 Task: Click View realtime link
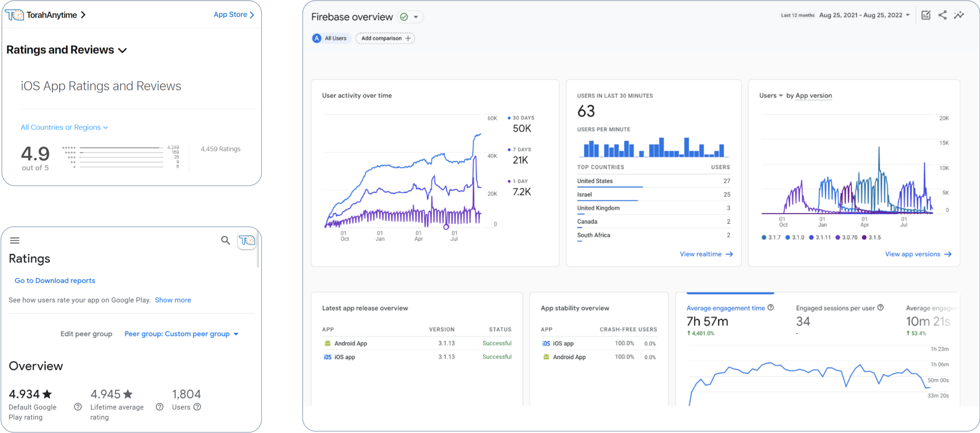point(706,254)
